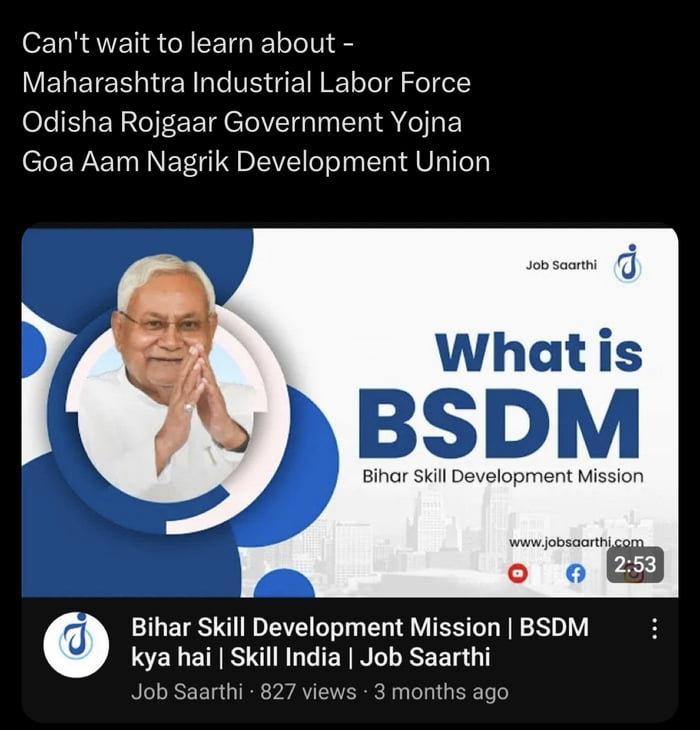Tap the 2:53 duration badge
This screenshot has height=730, width=700.
tap(635, 565)
